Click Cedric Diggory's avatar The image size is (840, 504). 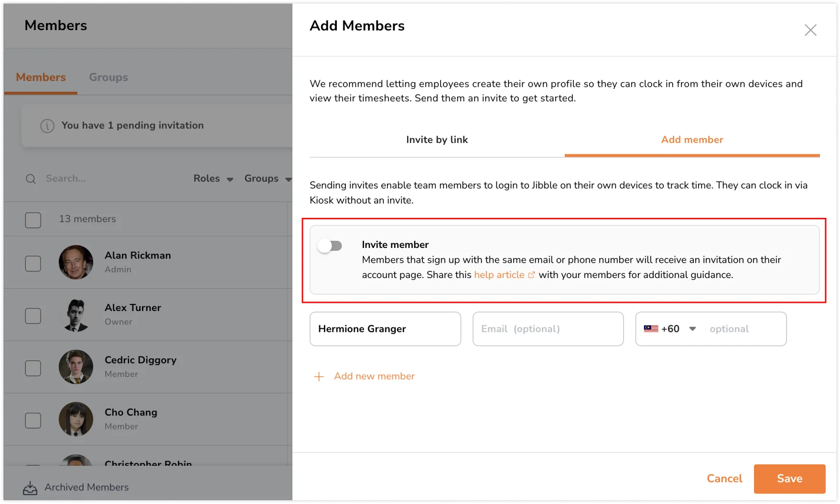pyautogui.click(x=76, y=367)
